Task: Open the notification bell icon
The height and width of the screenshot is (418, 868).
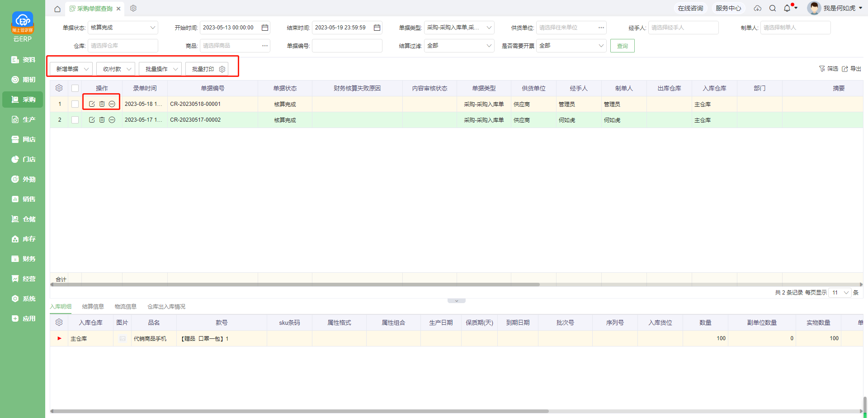Action: [787, 8]
